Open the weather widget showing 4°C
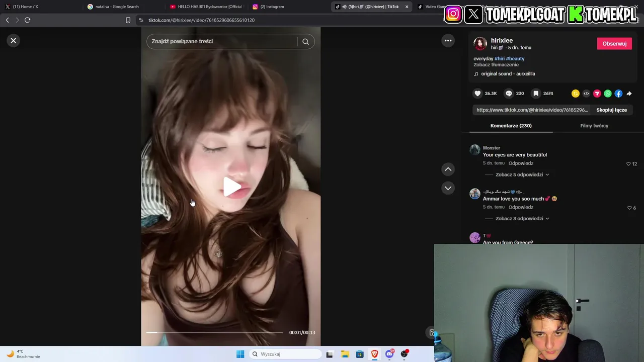Viewport: 644px width, 362px height. (23, 354)
